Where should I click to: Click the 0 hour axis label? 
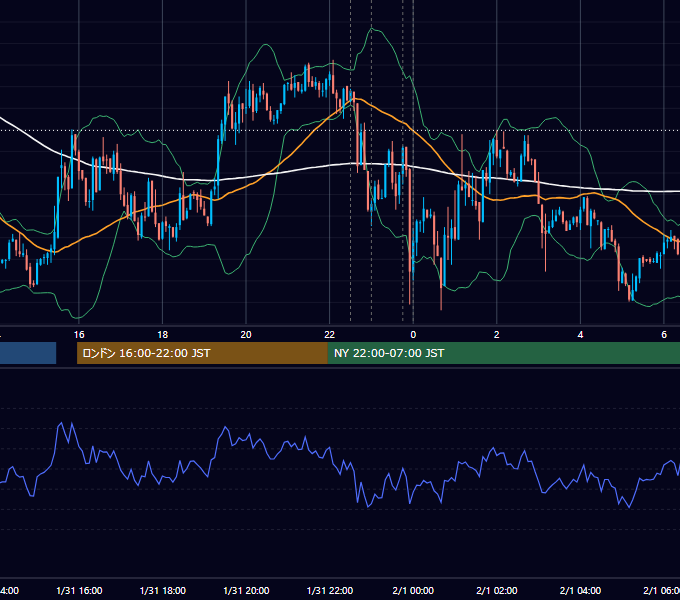(x=413, y=335)
